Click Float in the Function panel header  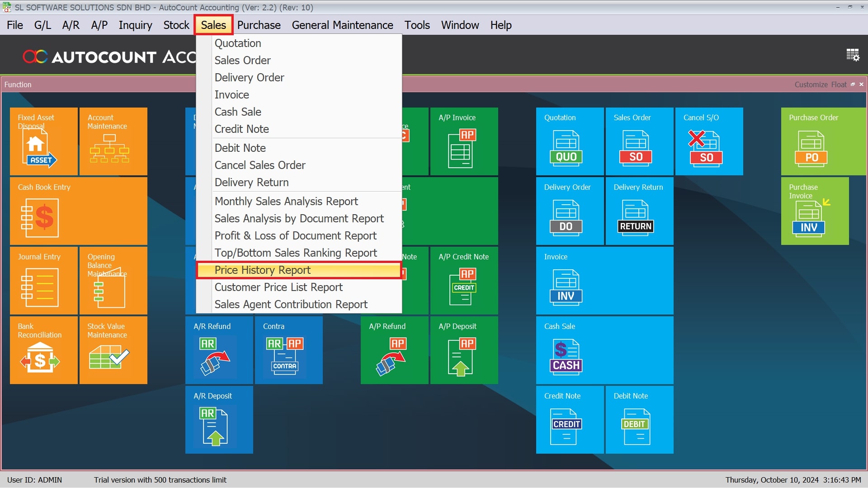tap(839, 84)
